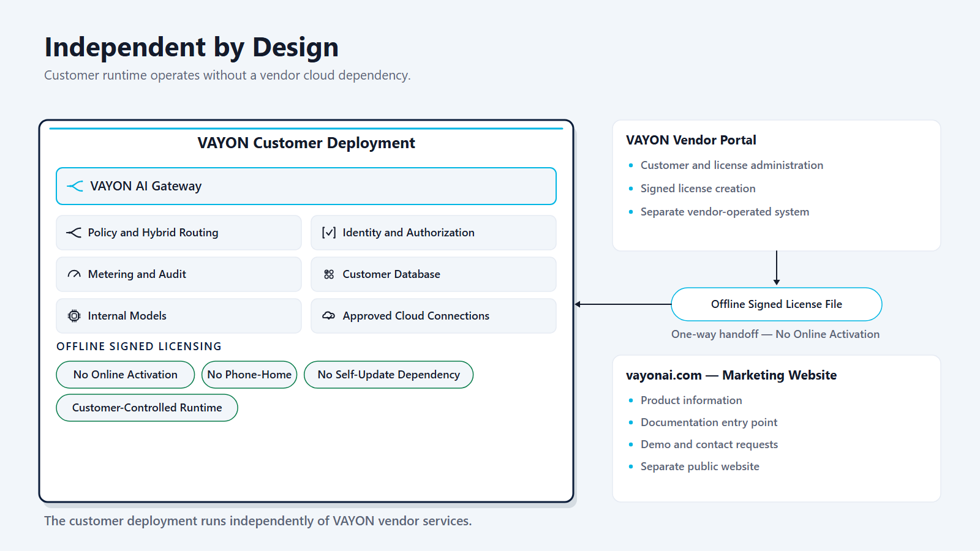Click the Independent by Design slide title

(192, 48)
